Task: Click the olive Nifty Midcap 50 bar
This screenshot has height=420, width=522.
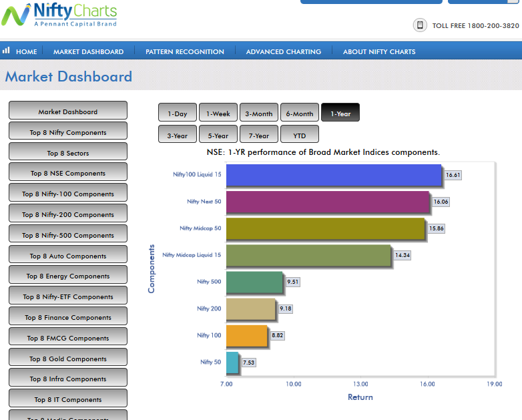Action: (326, 228)
